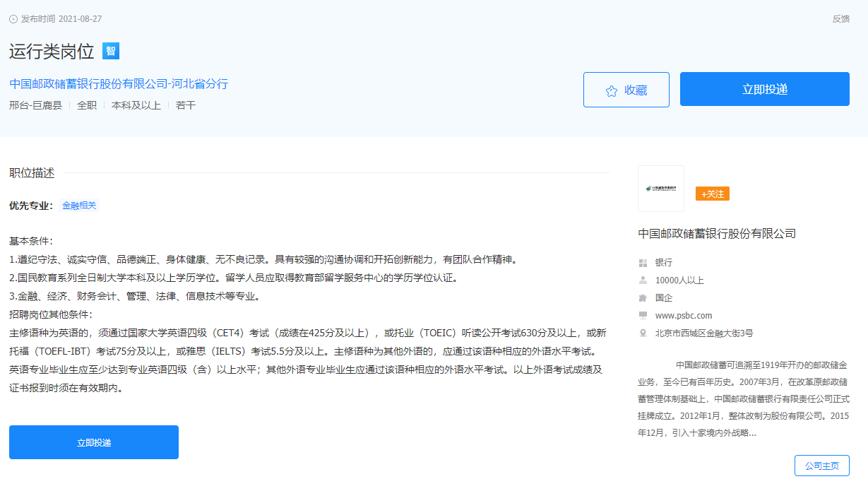Screen dimensions: 868x491
Task: Click the job title 运行类岗位
Action: (x=52, y=52)
